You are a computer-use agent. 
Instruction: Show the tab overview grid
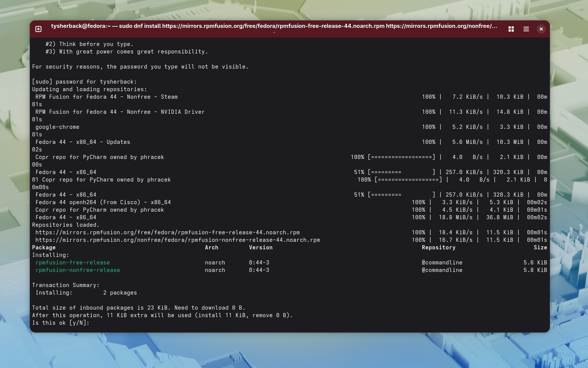(x=511, y=29)
